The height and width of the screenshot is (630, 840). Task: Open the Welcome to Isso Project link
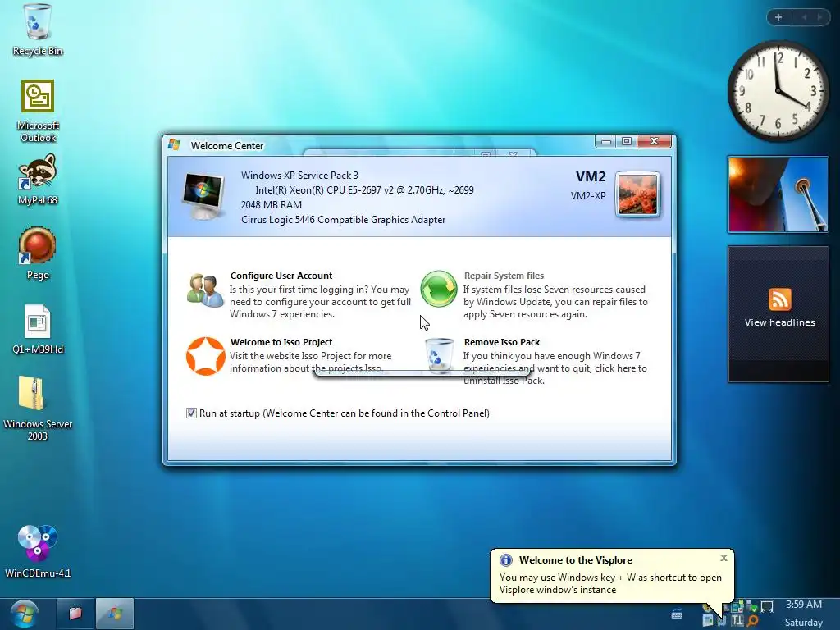[281, 342]
